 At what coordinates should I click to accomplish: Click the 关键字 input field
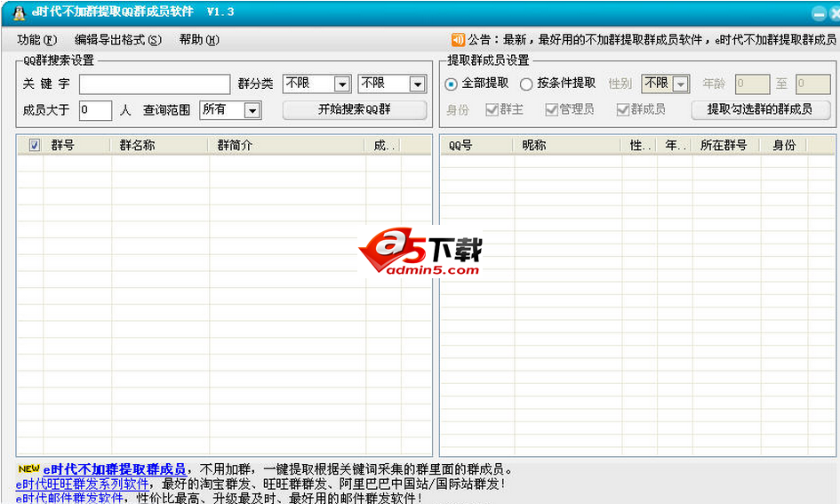[x=155, y=84]
